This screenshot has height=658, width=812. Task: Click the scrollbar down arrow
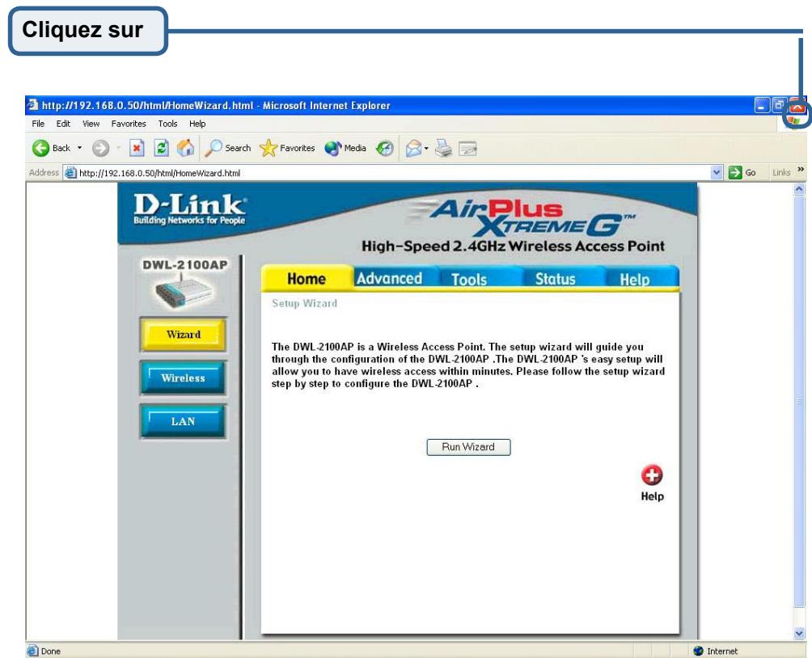coord(799,633)
